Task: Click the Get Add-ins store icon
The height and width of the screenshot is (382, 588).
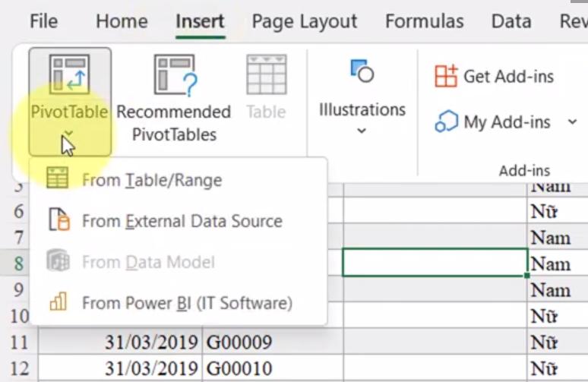Action: [x=446, y=76]
